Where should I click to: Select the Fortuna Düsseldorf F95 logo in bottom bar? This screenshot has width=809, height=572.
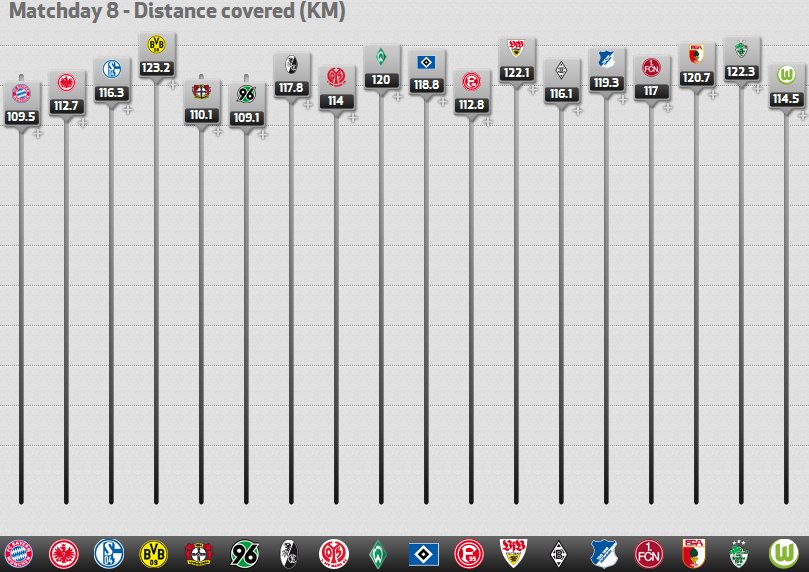pos(469,553)
